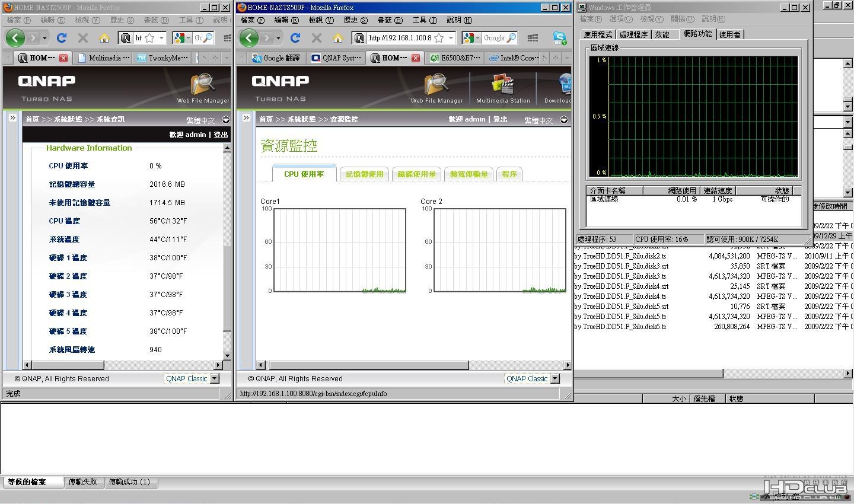Switch to Google 翻譯 browser tab
This screenshot has width=854, height=504.
(276, 58)
